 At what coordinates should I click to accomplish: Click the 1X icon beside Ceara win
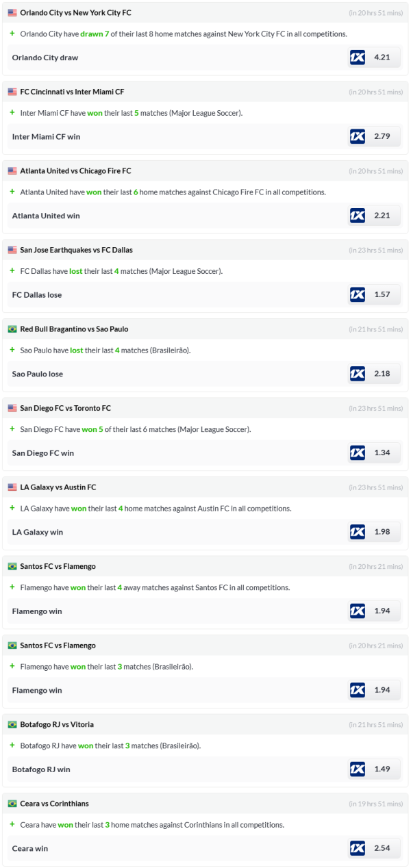tap(358, 848)
